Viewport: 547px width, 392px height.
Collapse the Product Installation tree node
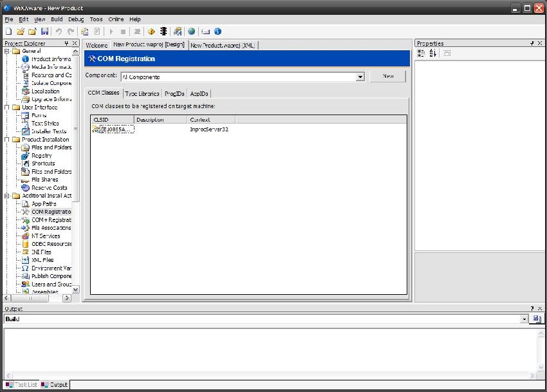[6, 139]
